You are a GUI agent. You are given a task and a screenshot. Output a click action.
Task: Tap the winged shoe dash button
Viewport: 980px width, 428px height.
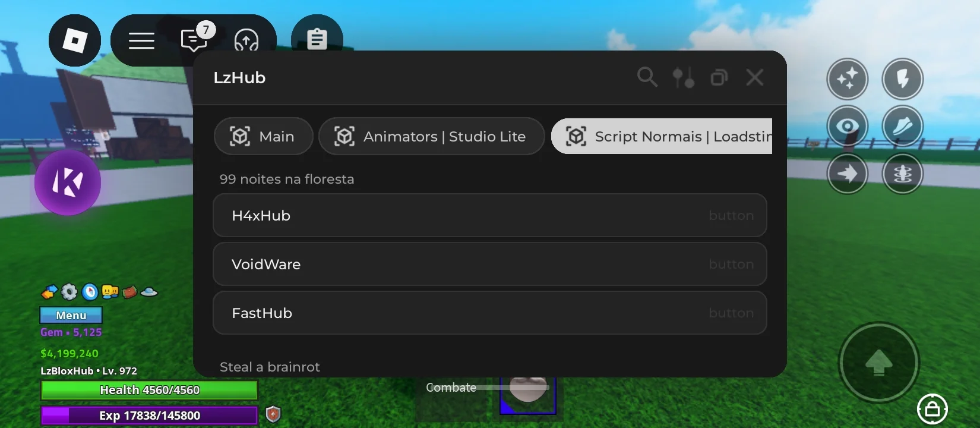coord(903,126)
